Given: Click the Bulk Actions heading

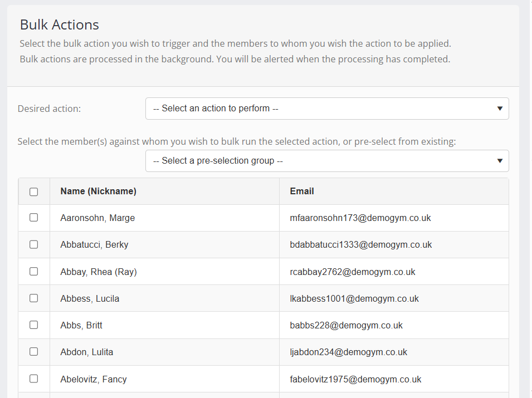Looking at the screenshot, I should 60,25.
